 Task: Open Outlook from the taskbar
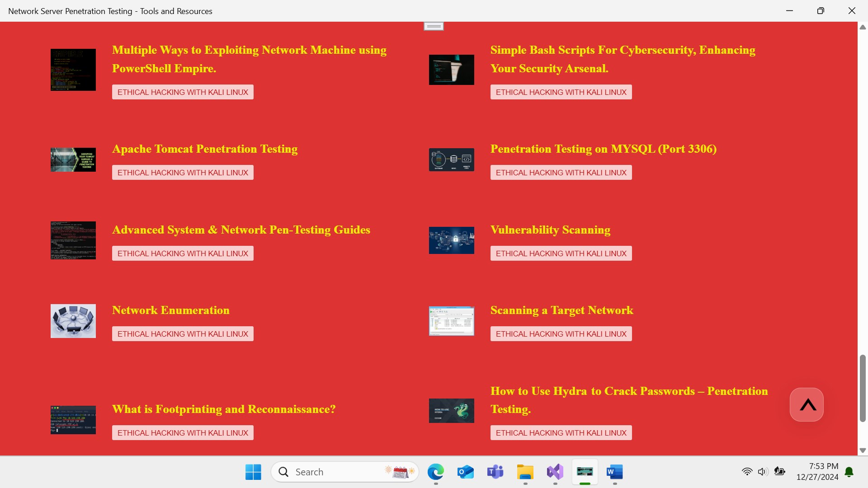tap(465, 472)
